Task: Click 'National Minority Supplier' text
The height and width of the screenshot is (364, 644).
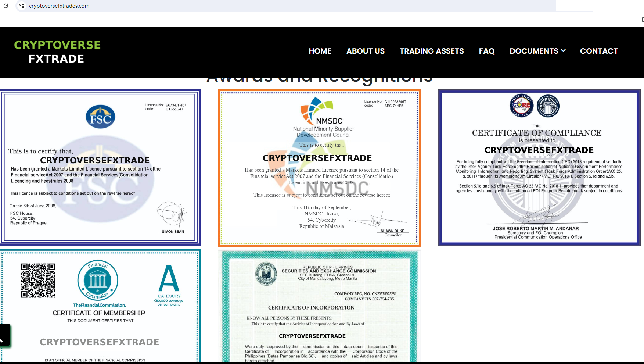Action: point(324,129)
